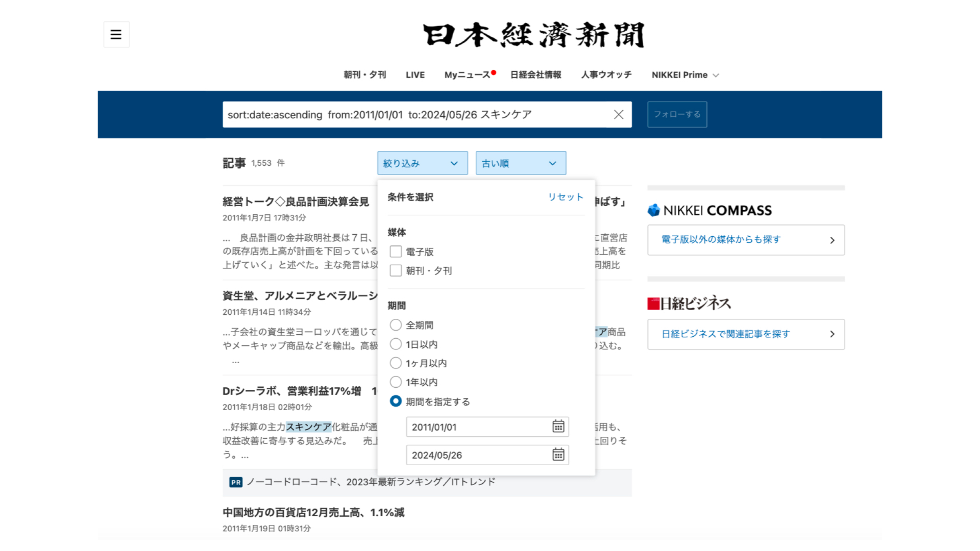Clear the search box with X icon
Viewport: 980px width, 551px height.
coord(618,115)
